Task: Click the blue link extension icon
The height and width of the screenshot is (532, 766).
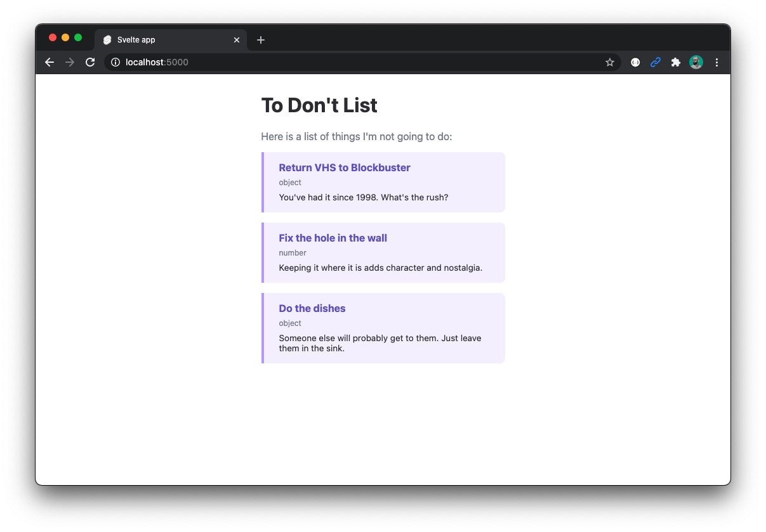Action: coord(655,62)
